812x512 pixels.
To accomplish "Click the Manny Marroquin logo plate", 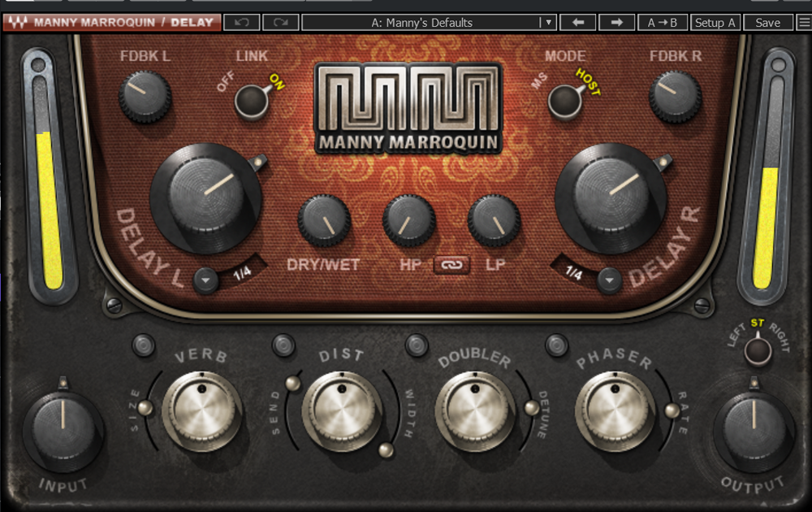I will point(408,109).
